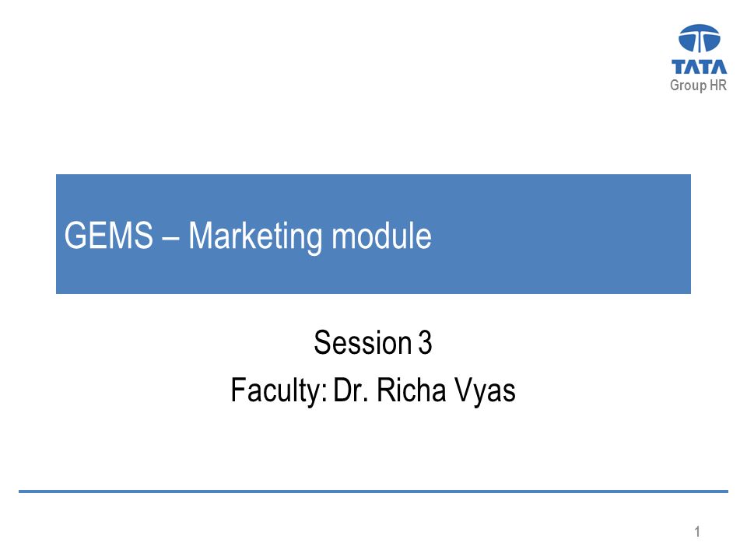
Task: Select the word "Faculty:"
Action: pos(279,391)
